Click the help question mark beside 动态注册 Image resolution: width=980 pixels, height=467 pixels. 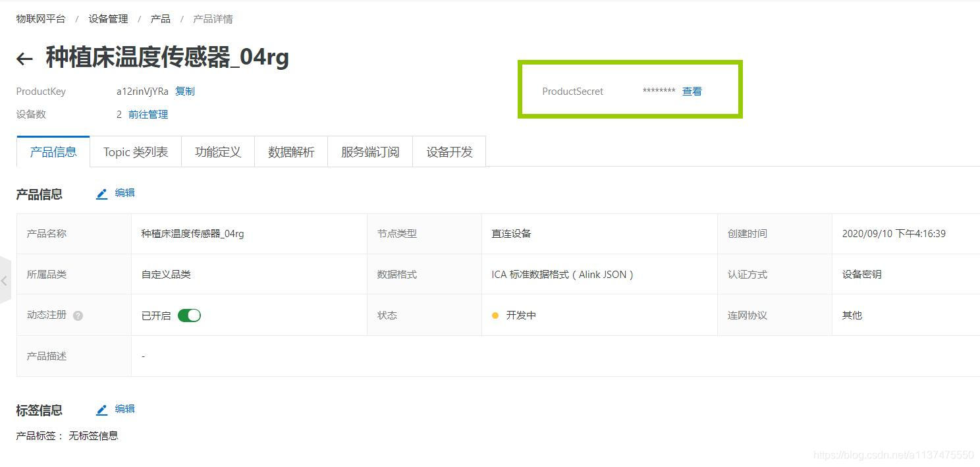tap(78, 316)
